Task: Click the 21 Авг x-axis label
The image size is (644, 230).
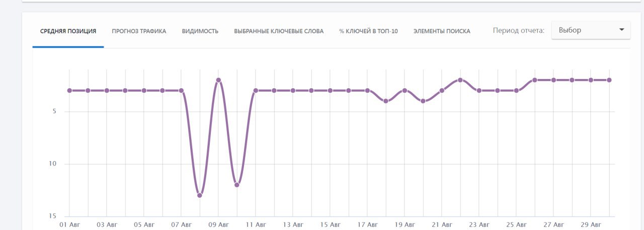Action: pos(442,224)
